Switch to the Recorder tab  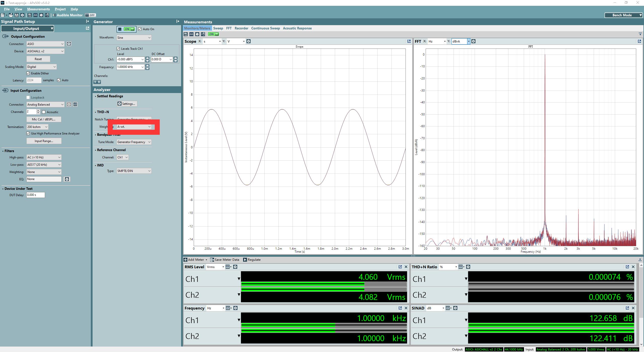click(242, 28)
